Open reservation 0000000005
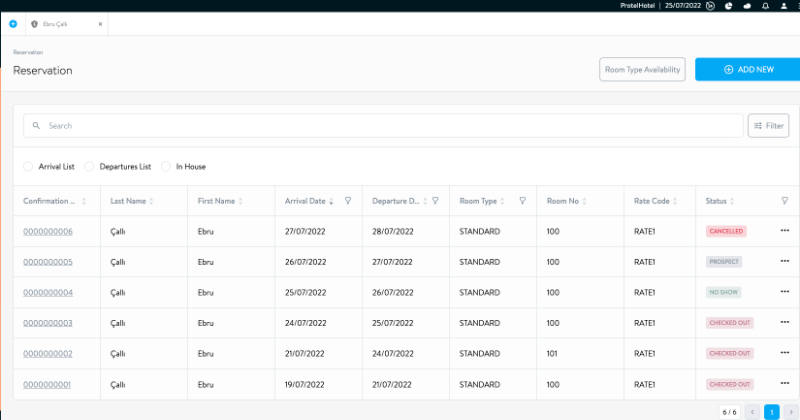This screenshot has width=800, height=420. [x=48, y=262]
